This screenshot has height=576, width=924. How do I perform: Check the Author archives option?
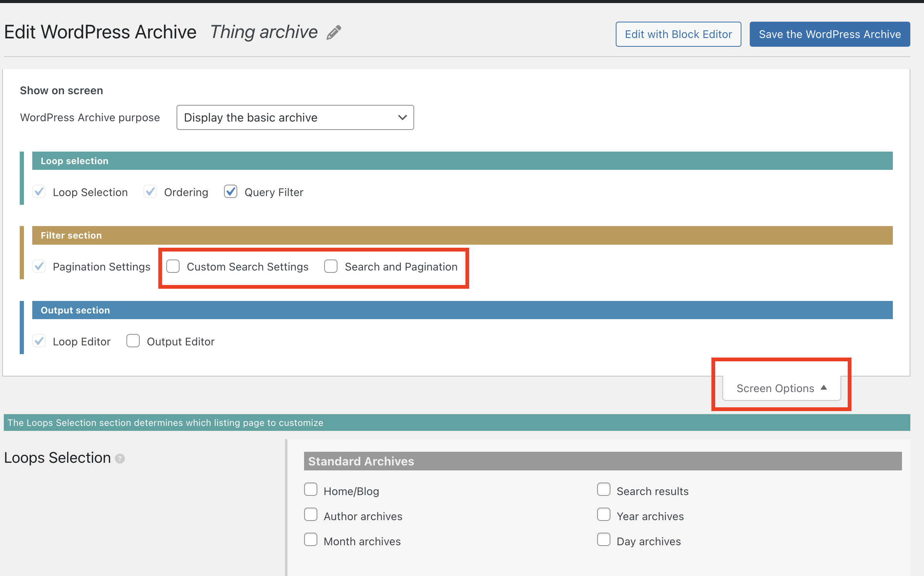click(311, 515)
